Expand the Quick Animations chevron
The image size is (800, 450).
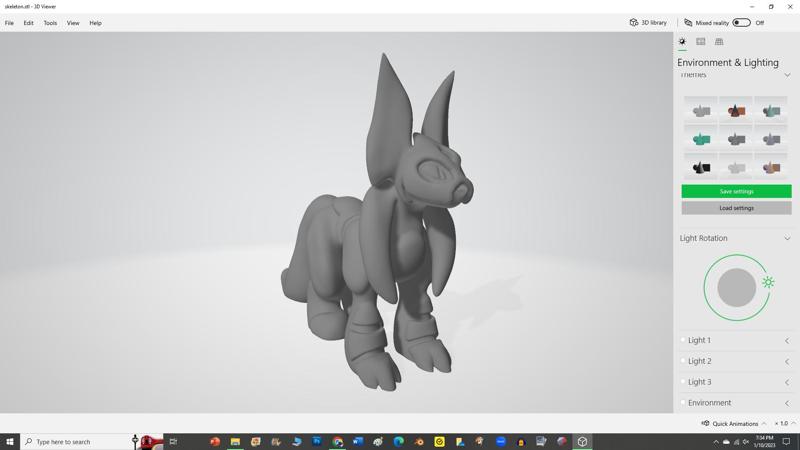tap(764, 423)
